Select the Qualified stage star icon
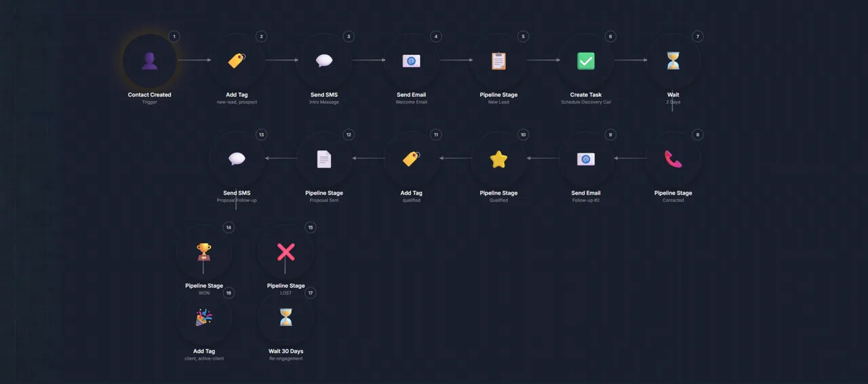Screen dimensions: 868x384 click(x=498, y=159)
